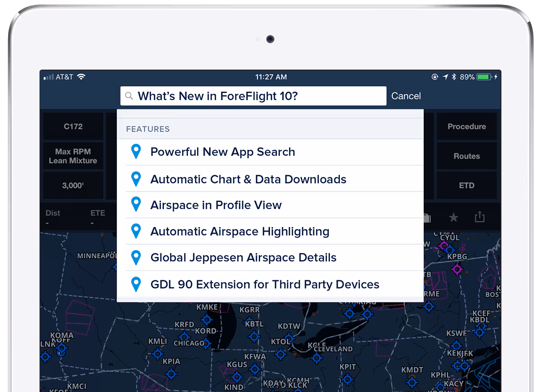The width and height of the screenshot is (541, 392).
Task: Select the KPIA airport marker
Action: pyautogui.click(x=171, y=374)
